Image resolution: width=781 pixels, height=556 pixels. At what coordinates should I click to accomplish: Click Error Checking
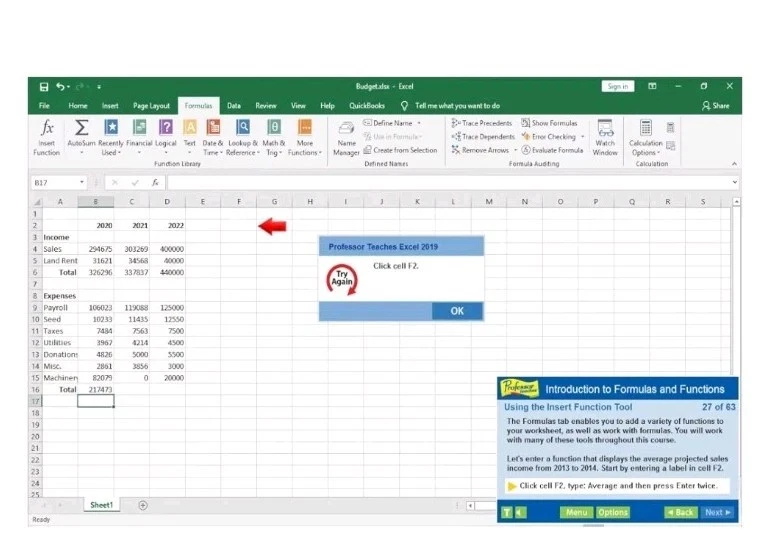[x=548, y=137]
